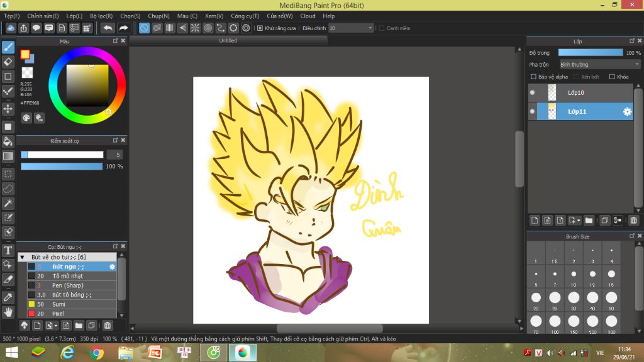Enable the Khóa layer lock checkbox
Image resolution: width=644 pixels, height=362 pixels.
coord(612,77)
